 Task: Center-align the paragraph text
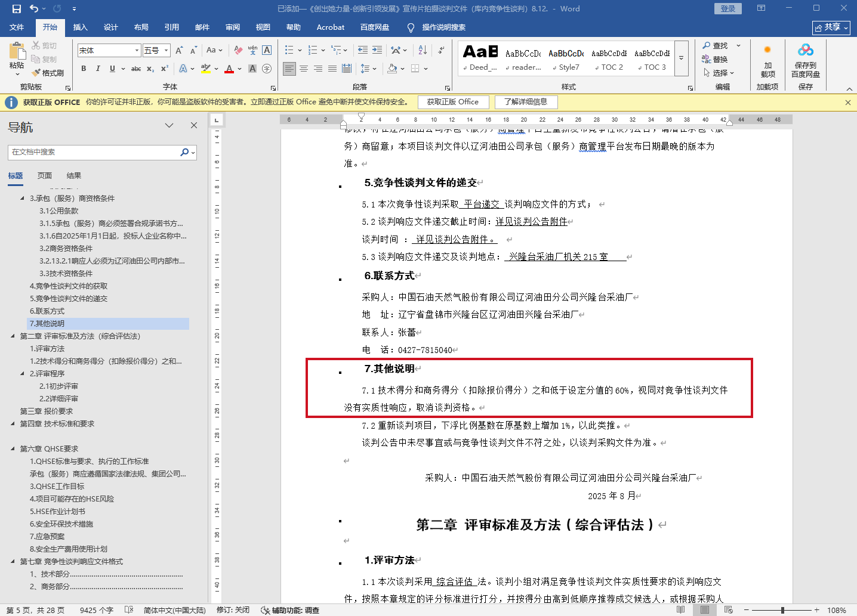[x=304, y=69]
